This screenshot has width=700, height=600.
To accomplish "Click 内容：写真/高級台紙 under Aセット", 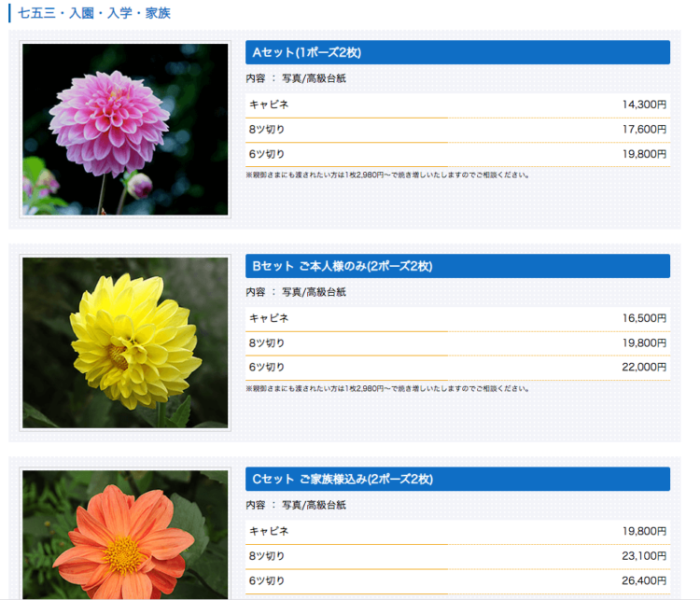I will [296, 78].
